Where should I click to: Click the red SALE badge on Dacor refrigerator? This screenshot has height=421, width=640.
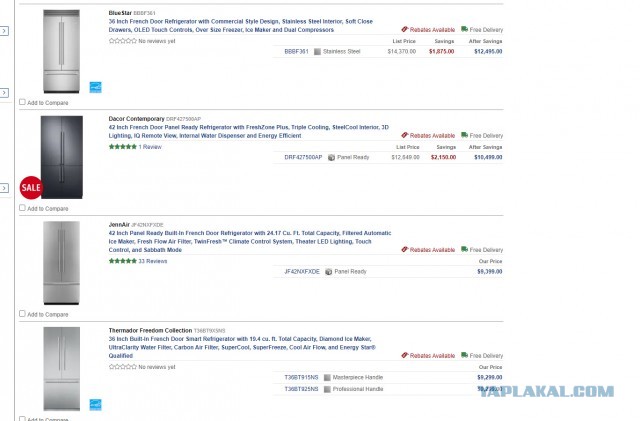pyautogui.click(x=31, y=188)
